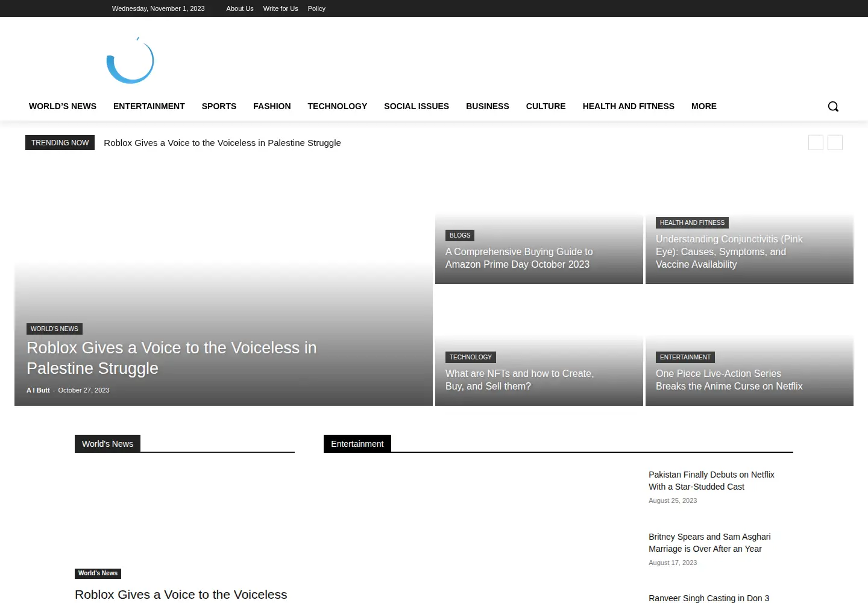
Task: Open the About Us link
Action: click(x=240, y=8)
